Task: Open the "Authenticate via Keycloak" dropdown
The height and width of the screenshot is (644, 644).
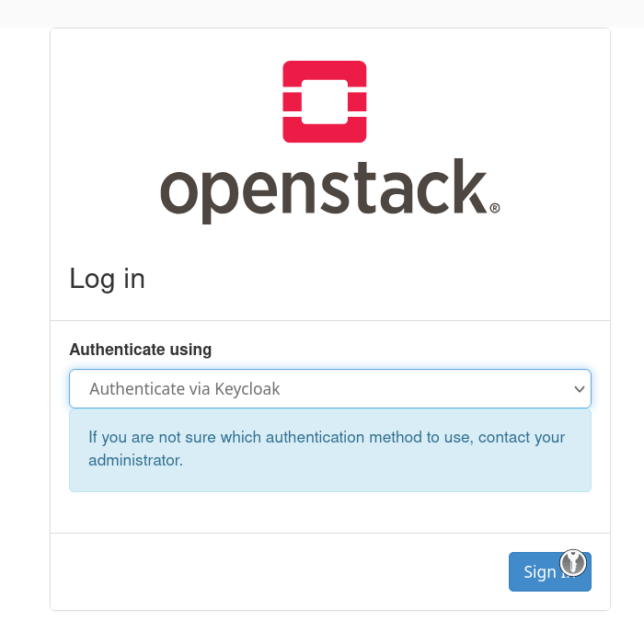Action: (329, 389)
